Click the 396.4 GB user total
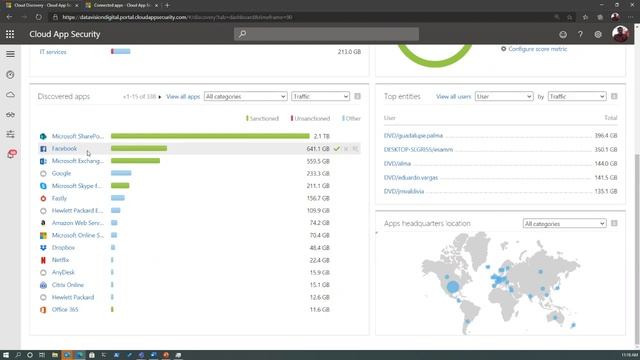This screenshot has height=360, width=640. pyautogui.click(x=606, y=136)
